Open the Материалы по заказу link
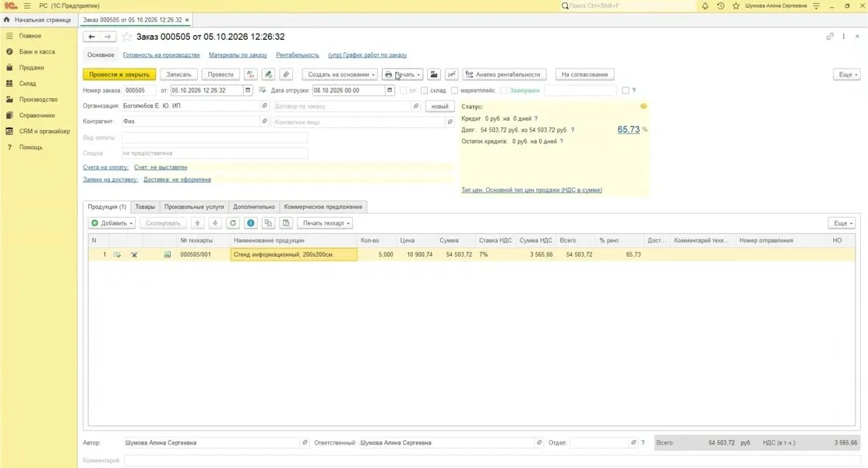The width and height of the screenshot is (868, 468). [238, 55]
